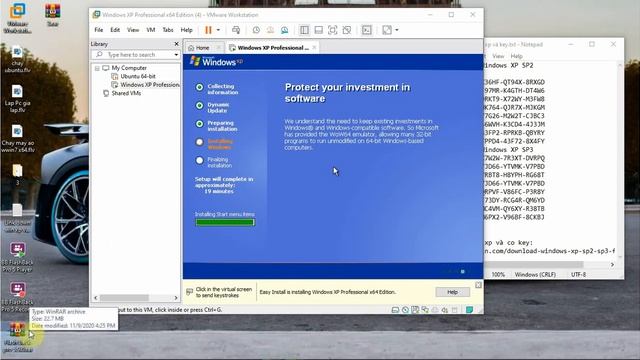Viewport: 640px width, 360px height.
Task: Select the folder named 3 on desktop
Action: pos(17,175)
